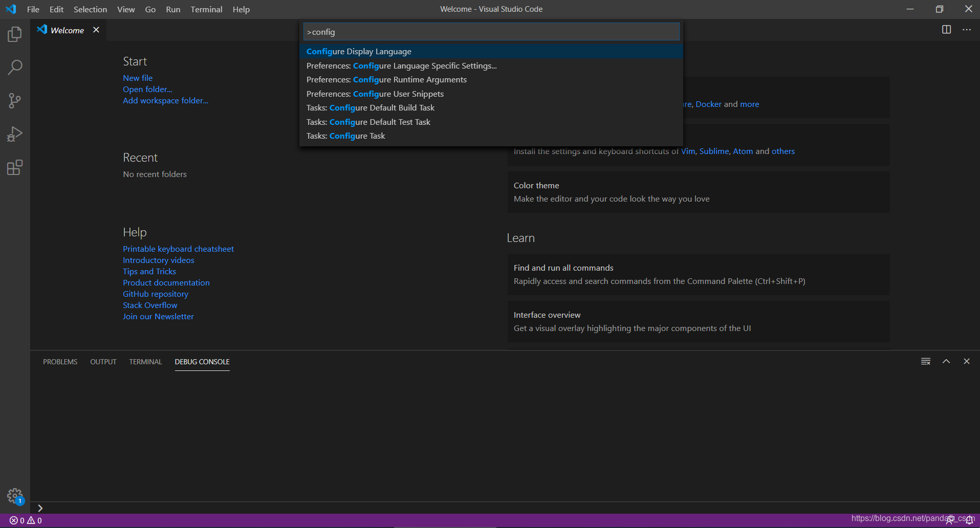The height and width of the screenshot is (528, 980).
Task: Open the Search view in activity bar
Action: click(15, 67)
